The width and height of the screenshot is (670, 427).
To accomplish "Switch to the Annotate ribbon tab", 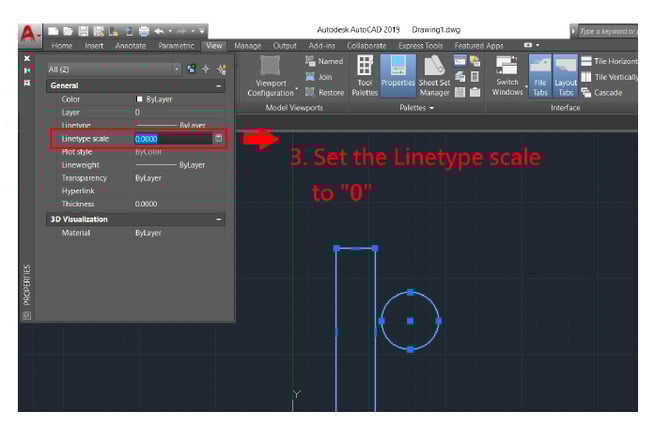I will point(130,46).
